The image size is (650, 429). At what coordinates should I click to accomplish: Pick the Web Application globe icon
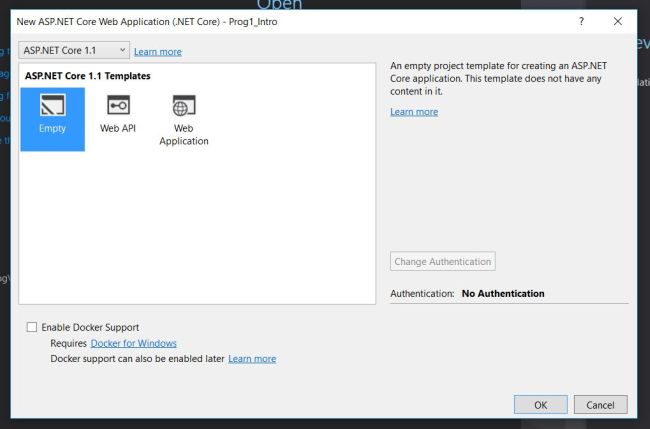click(x=184, y=106)
